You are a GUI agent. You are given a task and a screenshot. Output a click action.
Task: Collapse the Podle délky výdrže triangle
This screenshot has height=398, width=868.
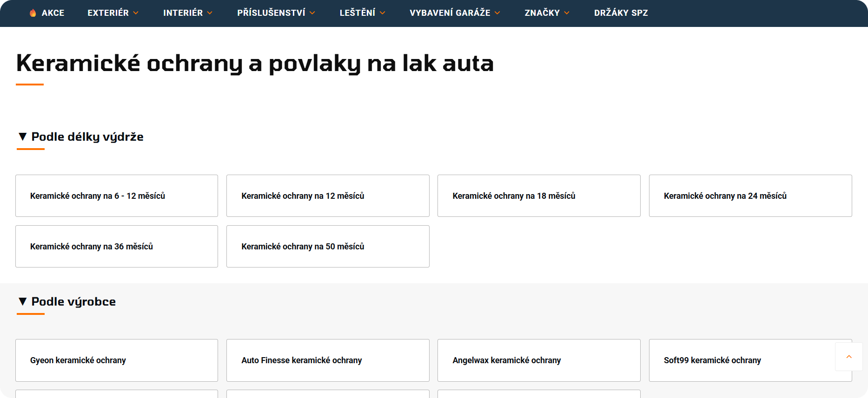click(22, 137)
